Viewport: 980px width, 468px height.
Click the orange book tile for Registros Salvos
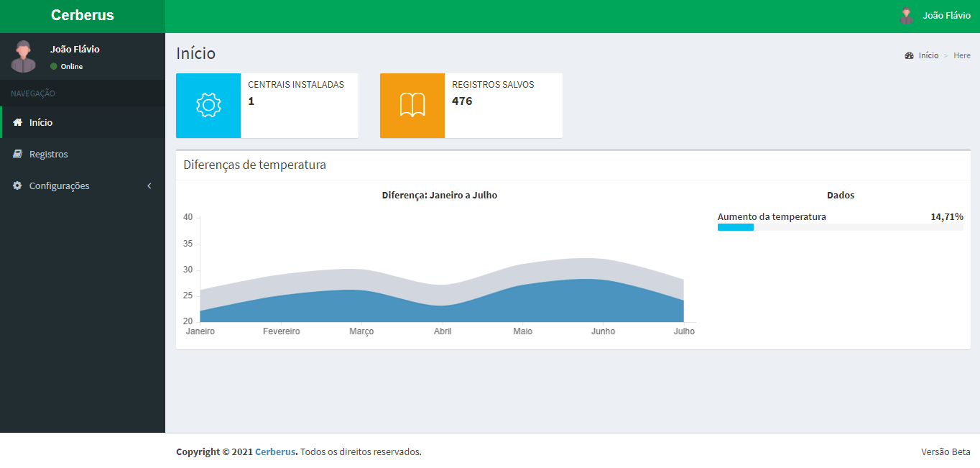(412, 106)
